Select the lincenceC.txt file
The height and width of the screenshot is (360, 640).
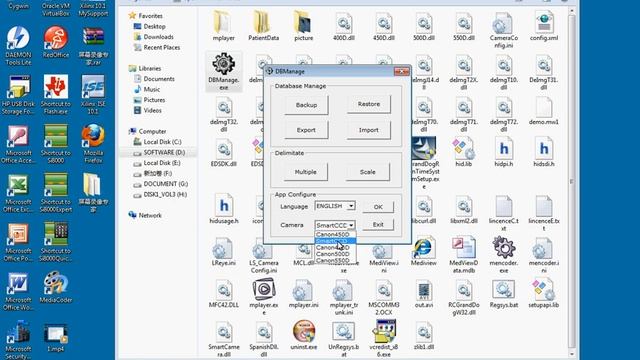pyautogui.click(x=504, y=212)
